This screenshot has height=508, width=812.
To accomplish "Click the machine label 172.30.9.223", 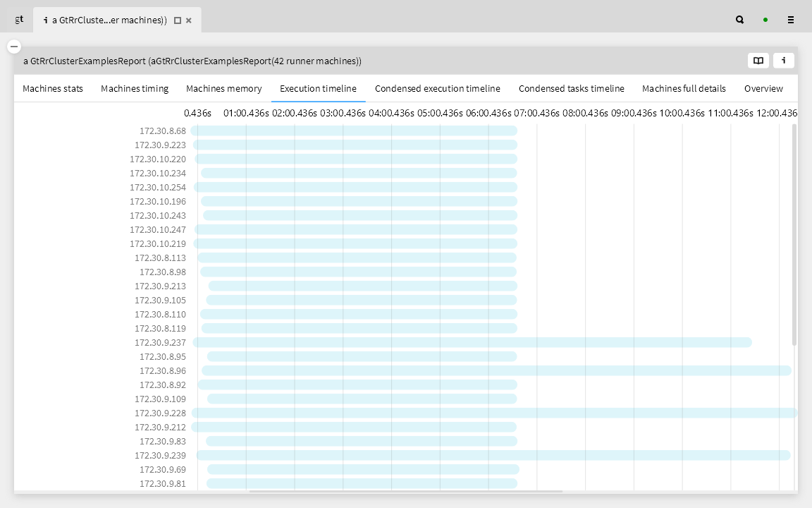I will 160,145.
